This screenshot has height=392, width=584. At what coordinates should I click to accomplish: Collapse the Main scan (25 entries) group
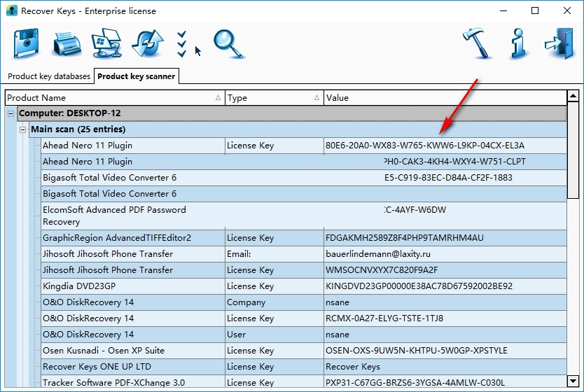click(23, 129)
